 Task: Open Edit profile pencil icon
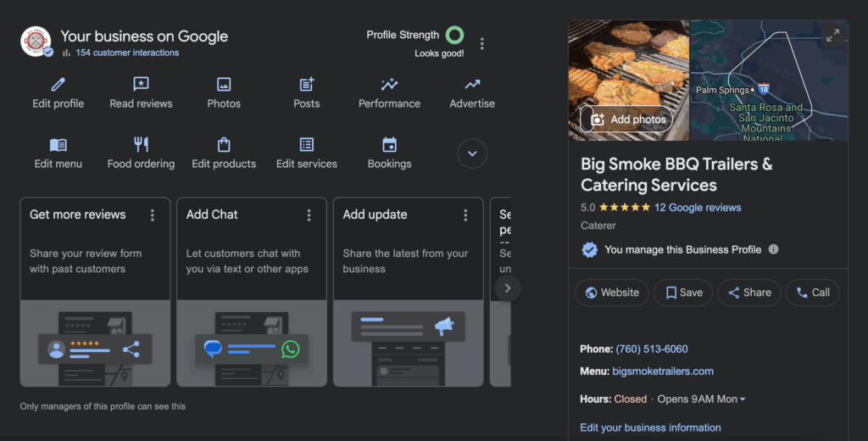[x=58, y=85]
